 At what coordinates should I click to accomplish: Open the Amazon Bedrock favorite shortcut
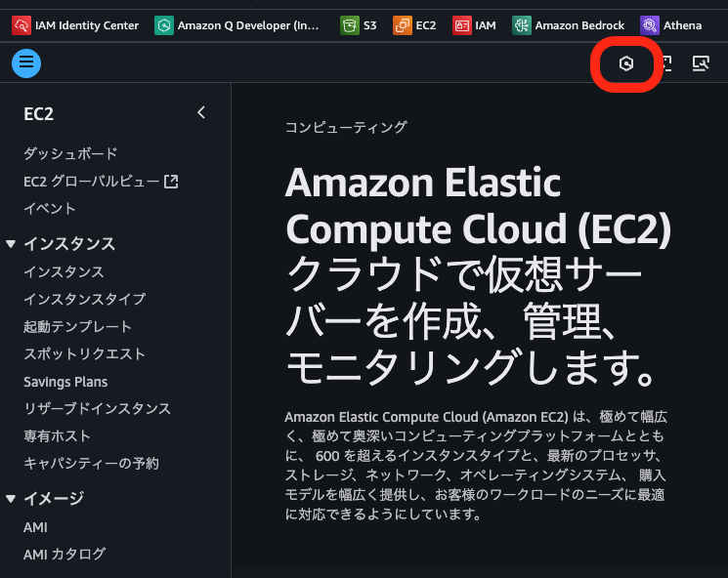pos(569,25)
